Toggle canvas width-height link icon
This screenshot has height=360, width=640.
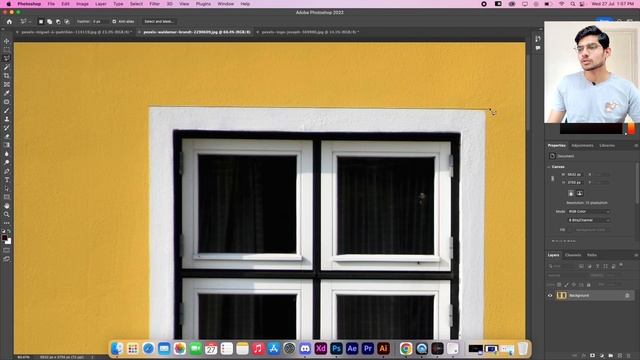pyautogui.click(x=553, y=178)
